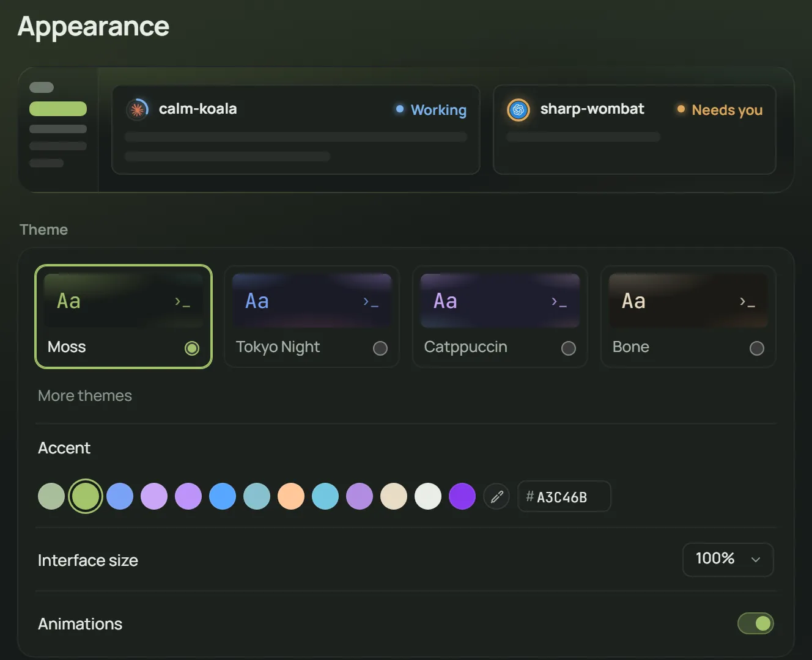Viewport: 812px width, 660px height.
Task: Pick the vivid violet accent swatch
Action: 462,496
